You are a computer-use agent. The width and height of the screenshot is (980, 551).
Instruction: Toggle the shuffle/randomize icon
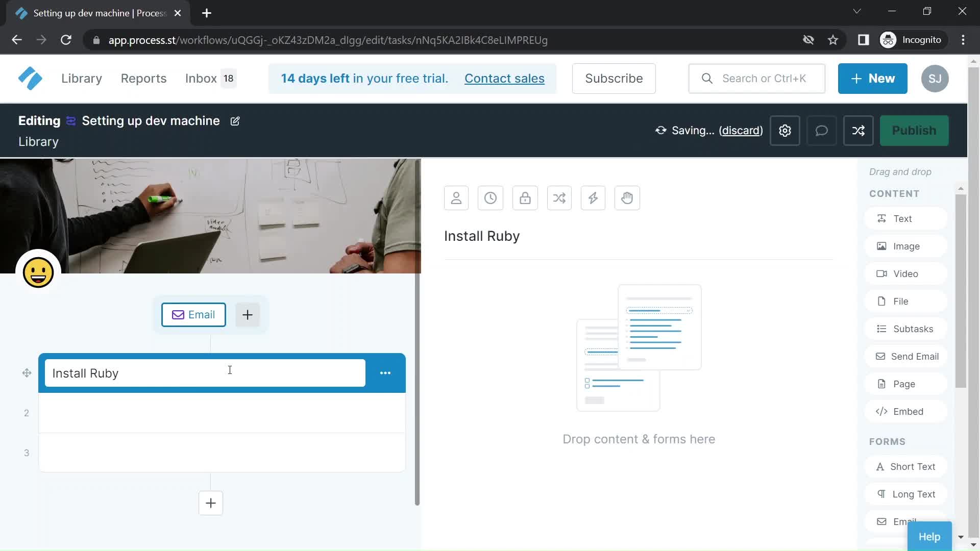point(859,131)
